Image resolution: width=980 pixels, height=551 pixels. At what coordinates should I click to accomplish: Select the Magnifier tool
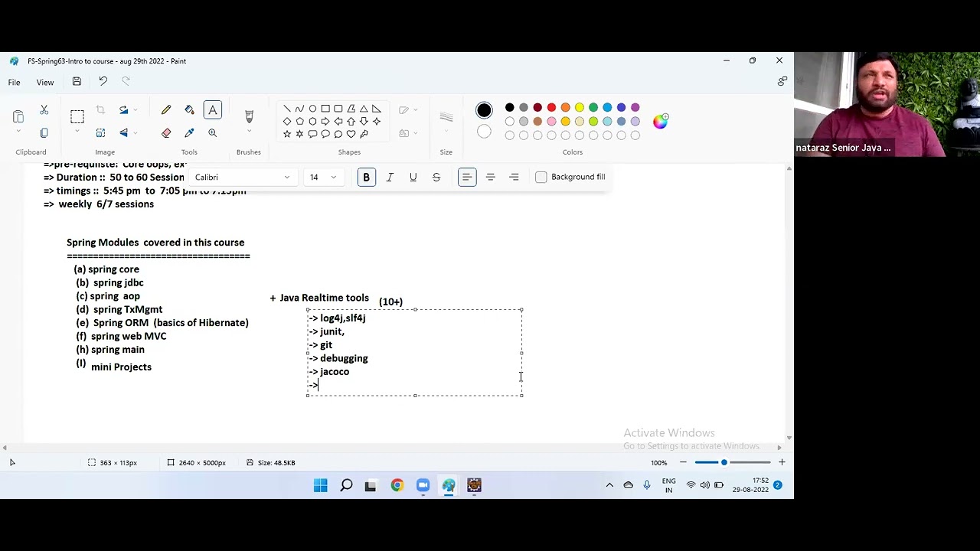coord(213,133)
